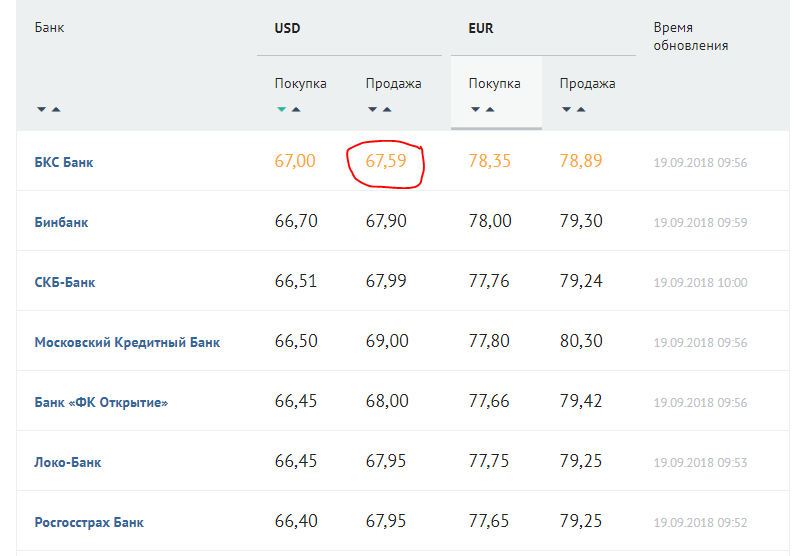
Task: Select СКБ-Банк EUR buy rate 77,76
Action: tap(489, 281)
